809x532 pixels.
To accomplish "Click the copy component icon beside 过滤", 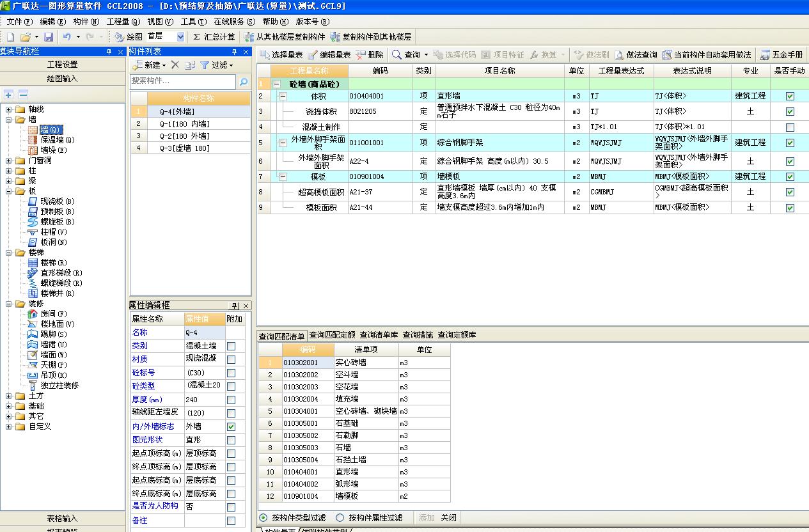I will (x=190, y=65).
